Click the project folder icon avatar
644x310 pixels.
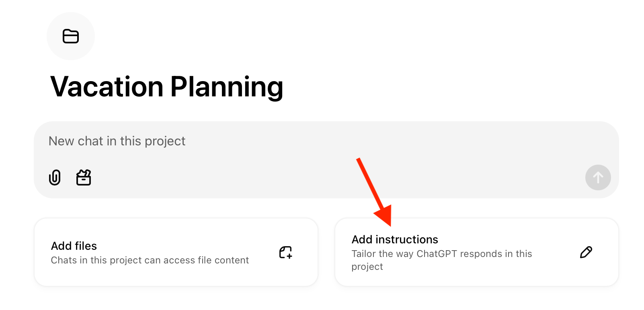(71, 36)
